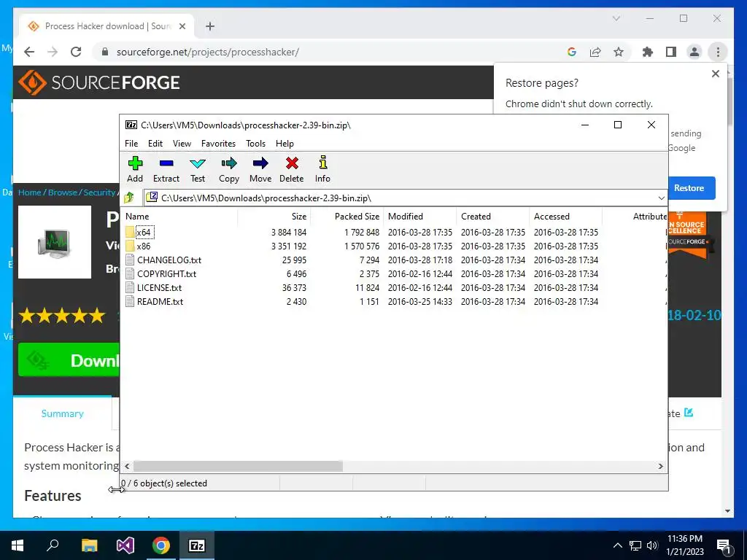Viewport: 747px width, 560px height.
Task: Open the Chrome profile avatar
Action: [694, 52]
